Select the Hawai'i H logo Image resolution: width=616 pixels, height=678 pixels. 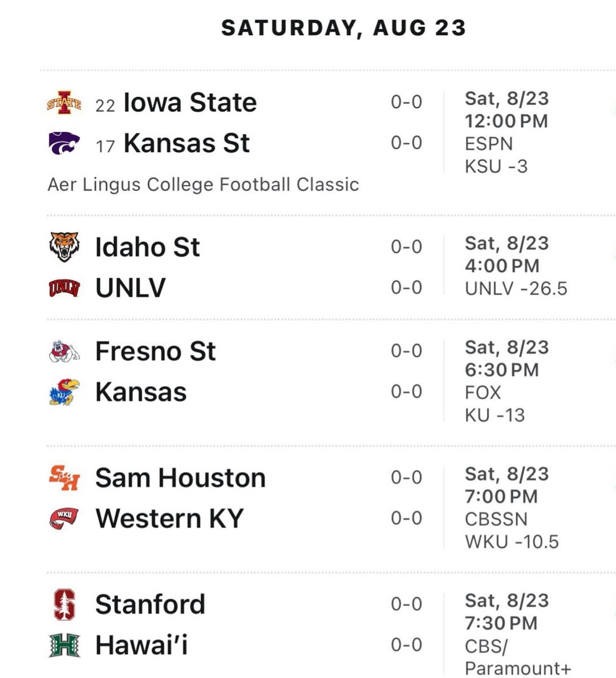64,645
